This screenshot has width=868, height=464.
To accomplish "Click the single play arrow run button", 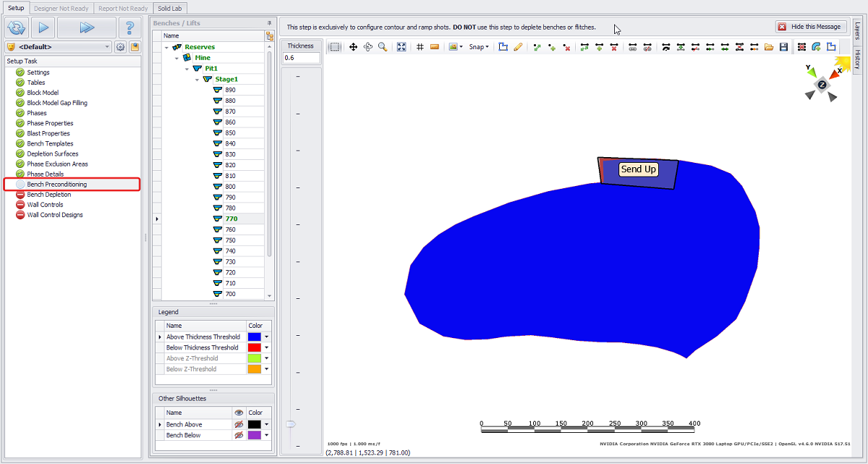I will click(x=43, y=28).
